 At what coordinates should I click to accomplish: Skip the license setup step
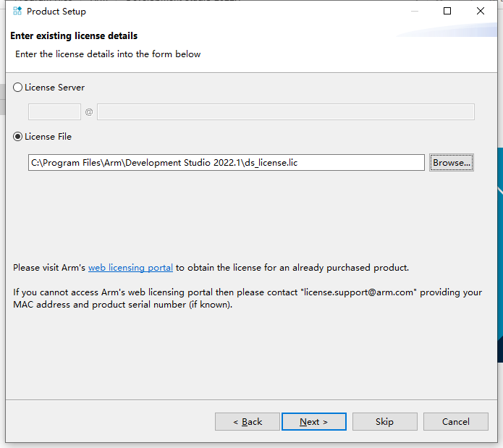(384, 421)
